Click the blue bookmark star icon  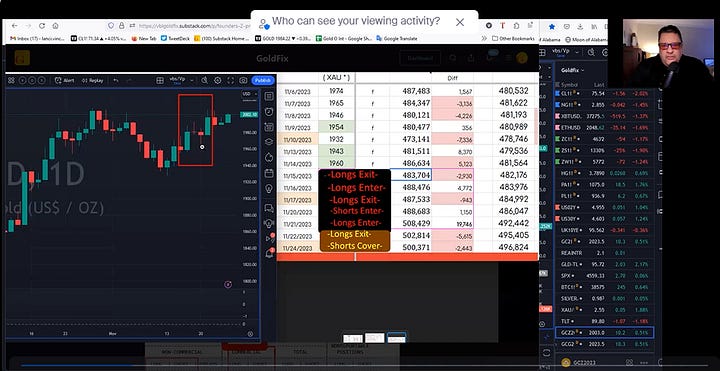552,27
